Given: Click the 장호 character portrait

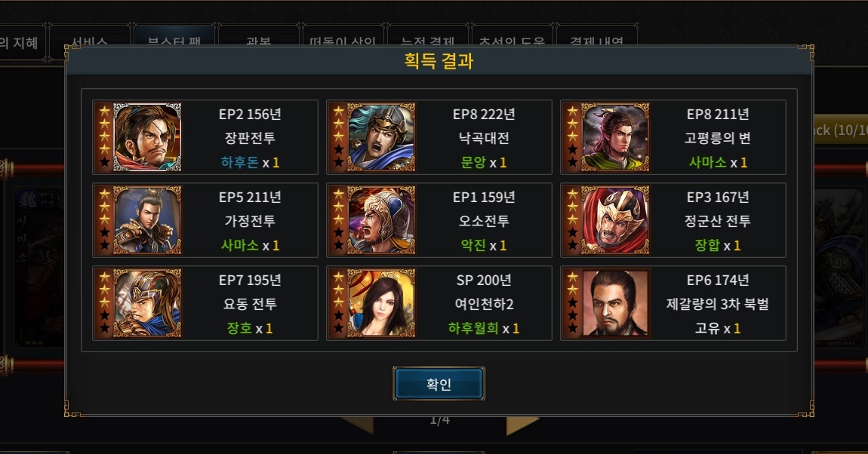Looking at the screenshot, I should click(x=147, y=303).
